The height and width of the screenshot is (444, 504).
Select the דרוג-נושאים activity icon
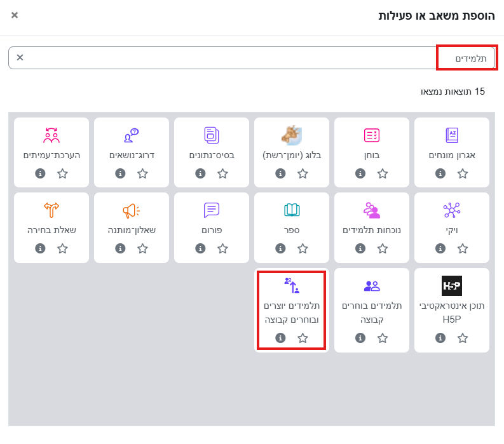click(x=132, y=135)
